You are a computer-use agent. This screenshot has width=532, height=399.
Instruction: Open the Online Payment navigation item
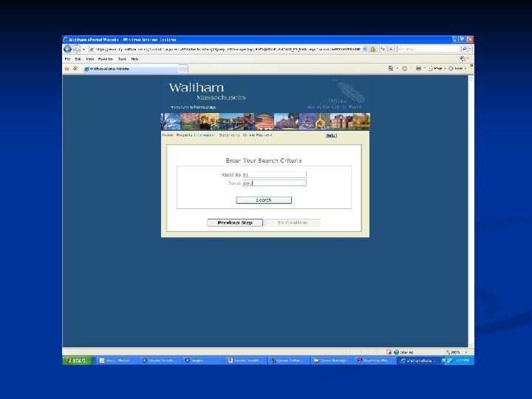point(258,135)
